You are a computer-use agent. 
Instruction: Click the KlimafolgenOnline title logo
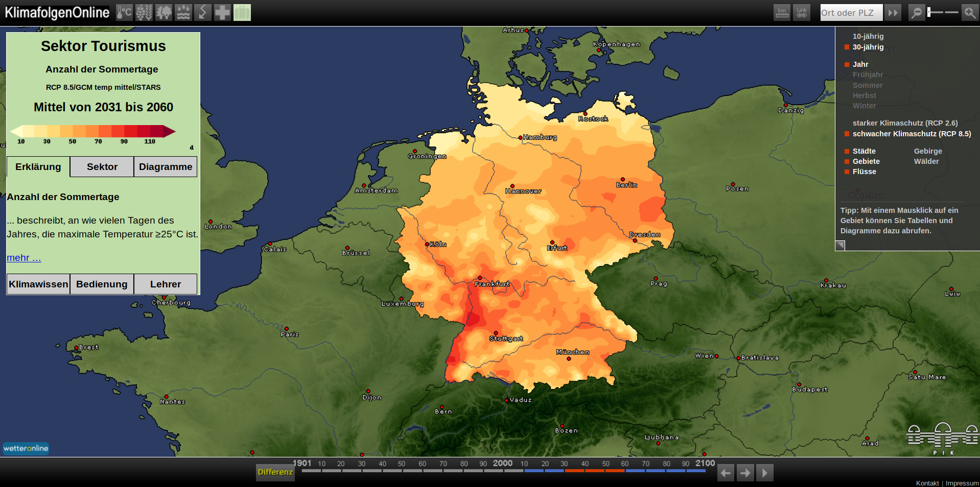coord(57,13)
